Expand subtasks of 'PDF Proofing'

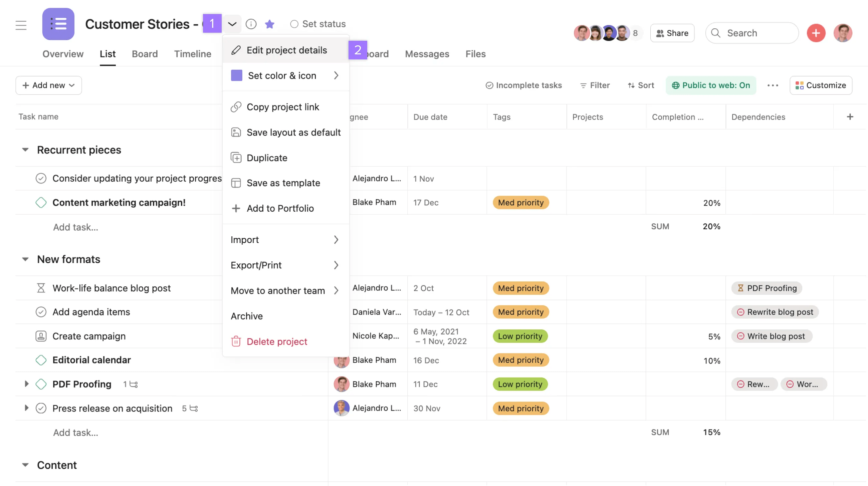pos(26,384)
